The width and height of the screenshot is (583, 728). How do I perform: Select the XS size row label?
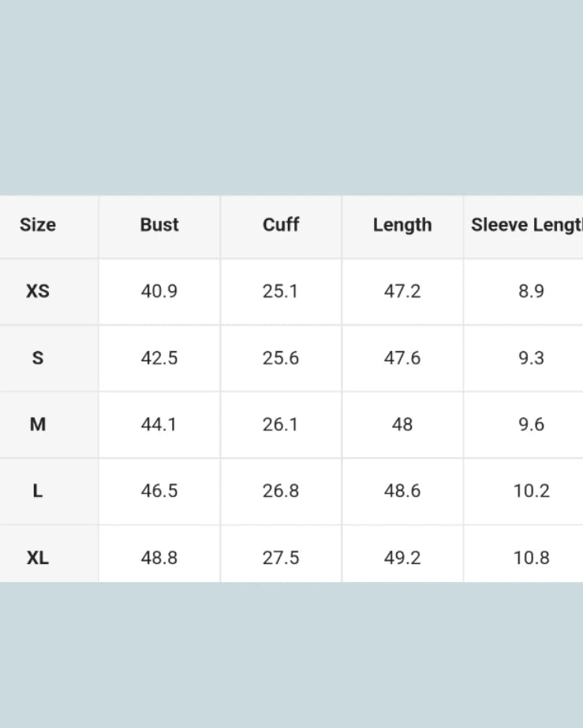38,291
